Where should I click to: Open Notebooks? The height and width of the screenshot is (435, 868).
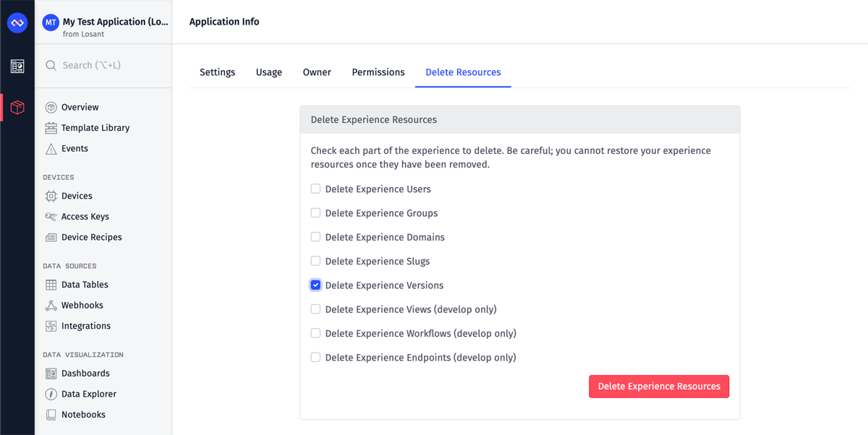coord(83,415)
